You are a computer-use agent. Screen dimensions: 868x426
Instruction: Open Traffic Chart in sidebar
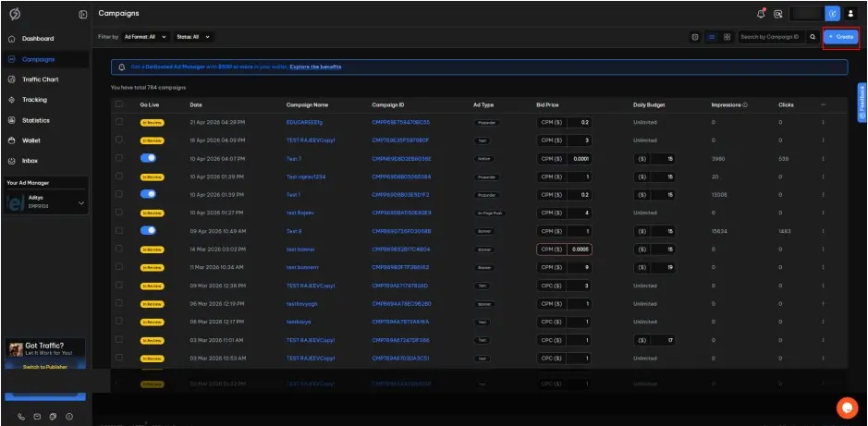(41, 79)
